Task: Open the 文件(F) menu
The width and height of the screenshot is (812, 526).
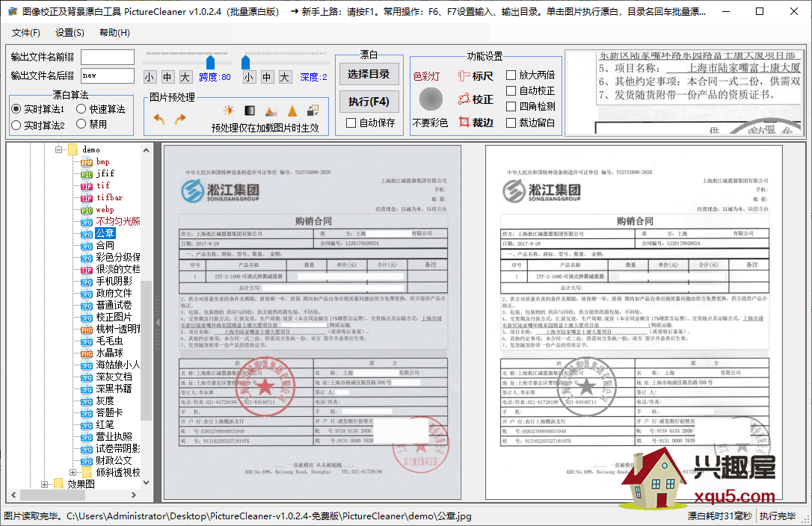Action: coord(26,33)
